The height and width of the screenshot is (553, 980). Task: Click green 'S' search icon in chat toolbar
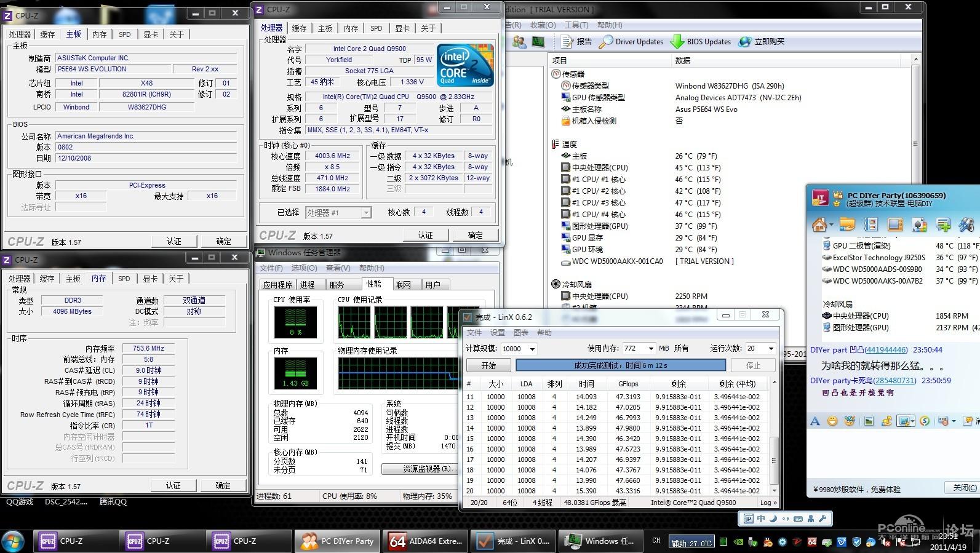[925, 421]
